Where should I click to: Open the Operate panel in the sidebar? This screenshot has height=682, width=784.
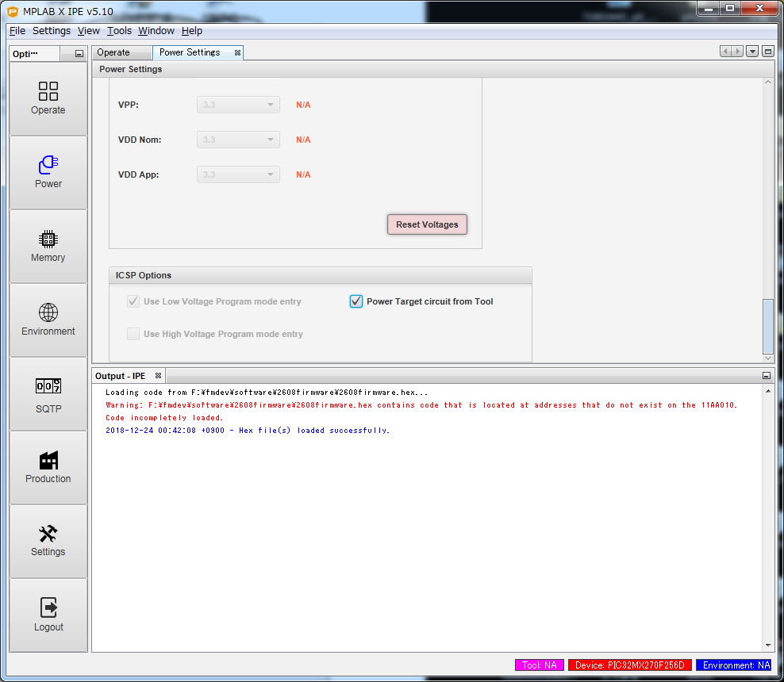tap(48, 98)
